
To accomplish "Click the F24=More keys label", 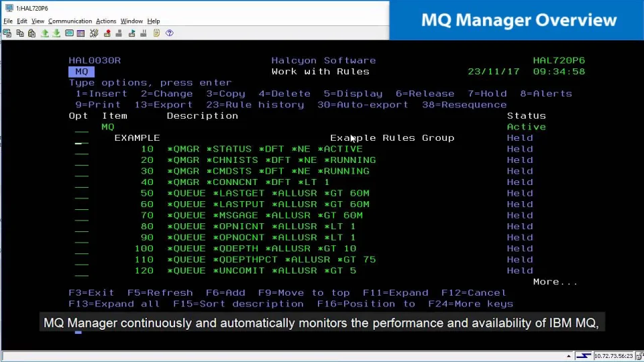I will pyautogui.click(x=471, y=304).
